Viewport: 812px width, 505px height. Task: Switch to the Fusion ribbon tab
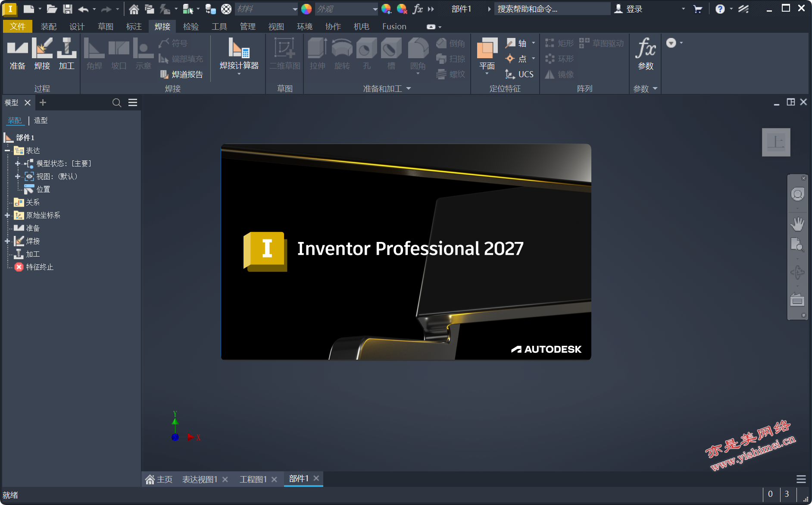[x=394, y=26]
